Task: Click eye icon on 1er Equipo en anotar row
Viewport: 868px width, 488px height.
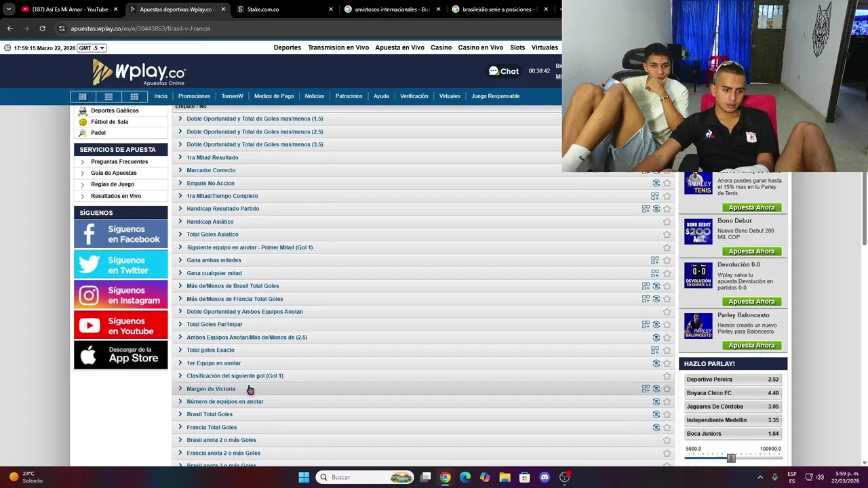Action: 656,363
